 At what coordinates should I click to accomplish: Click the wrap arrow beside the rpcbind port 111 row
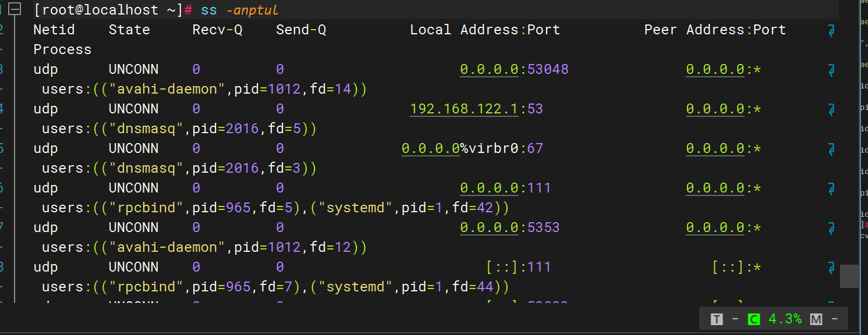[x=831, y=188]
